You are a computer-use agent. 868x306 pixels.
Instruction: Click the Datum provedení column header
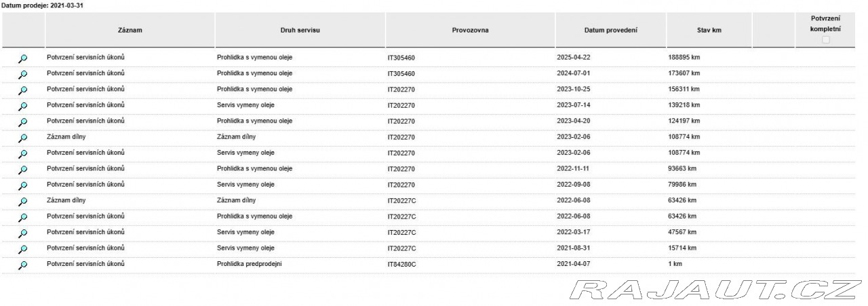click(611, 31)
